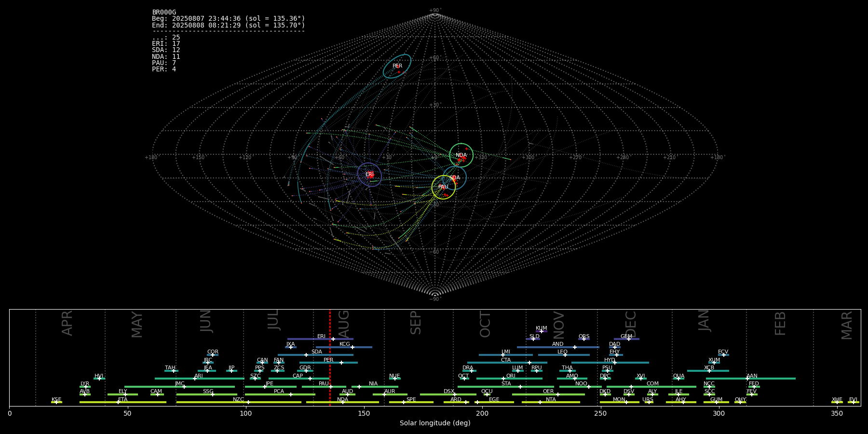Screen dimensions: 868x434
Task: Click the ERI radiant circle on the sky map
Action: (x=369, y=174)
